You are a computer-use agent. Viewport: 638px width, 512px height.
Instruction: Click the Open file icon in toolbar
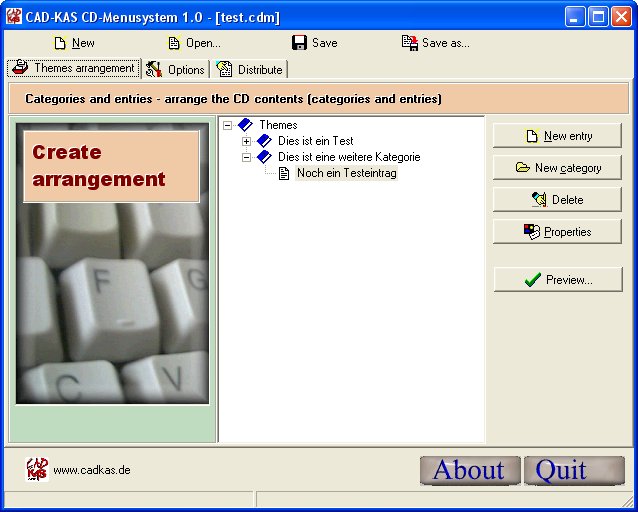174,43
